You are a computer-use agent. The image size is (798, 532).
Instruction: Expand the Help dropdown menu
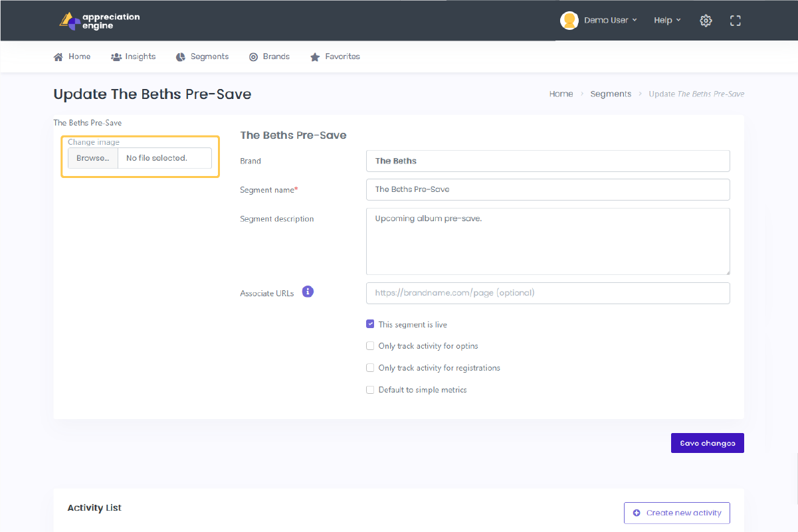pos(667,21)
